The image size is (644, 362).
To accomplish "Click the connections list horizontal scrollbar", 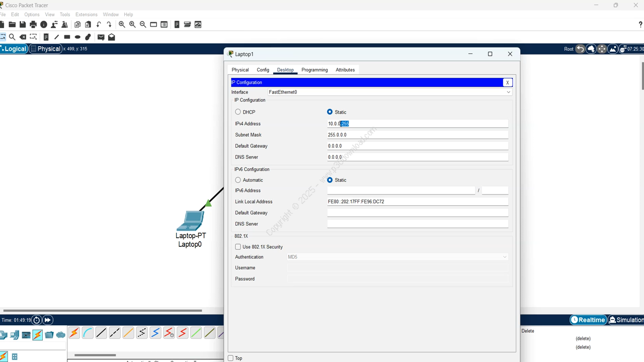I will point(95,355).
